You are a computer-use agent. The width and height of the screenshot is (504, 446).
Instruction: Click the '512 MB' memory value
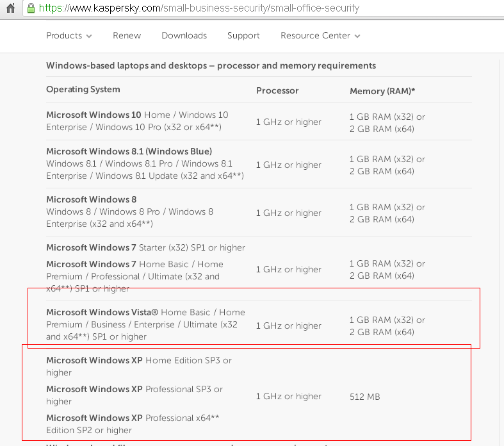[x=364, y=397]
